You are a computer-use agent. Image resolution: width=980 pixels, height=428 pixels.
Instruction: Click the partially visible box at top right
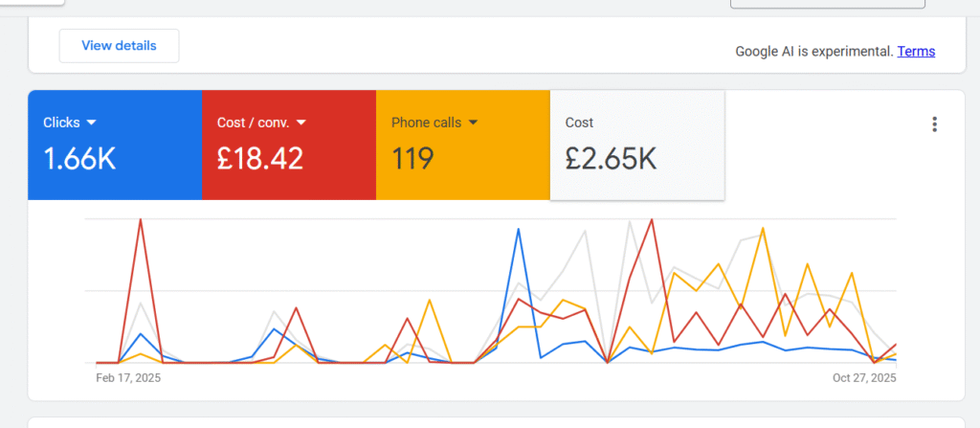(827, 4)
